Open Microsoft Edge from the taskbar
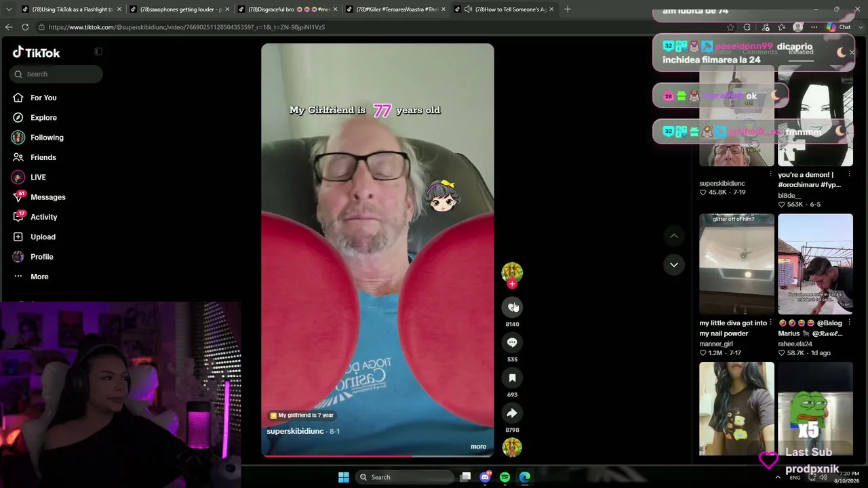The height and width of the screenshot is (488, 868). point(525,477)
